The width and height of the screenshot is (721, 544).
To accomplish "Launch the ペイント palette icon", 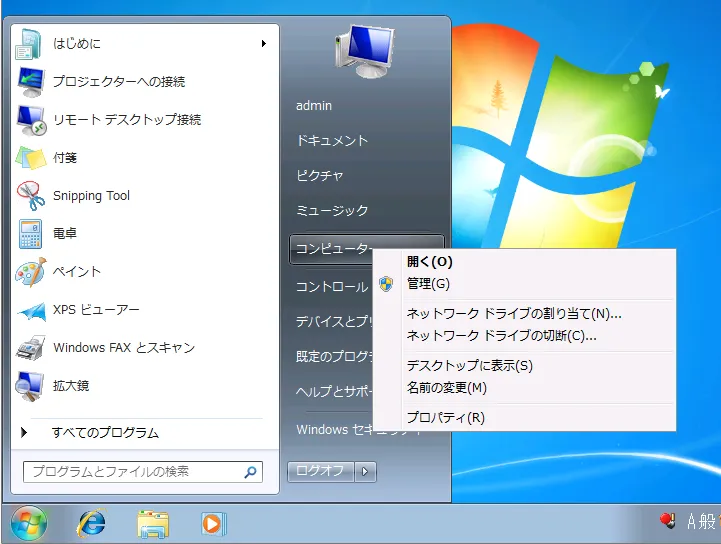I will click(x=30, y=272).
